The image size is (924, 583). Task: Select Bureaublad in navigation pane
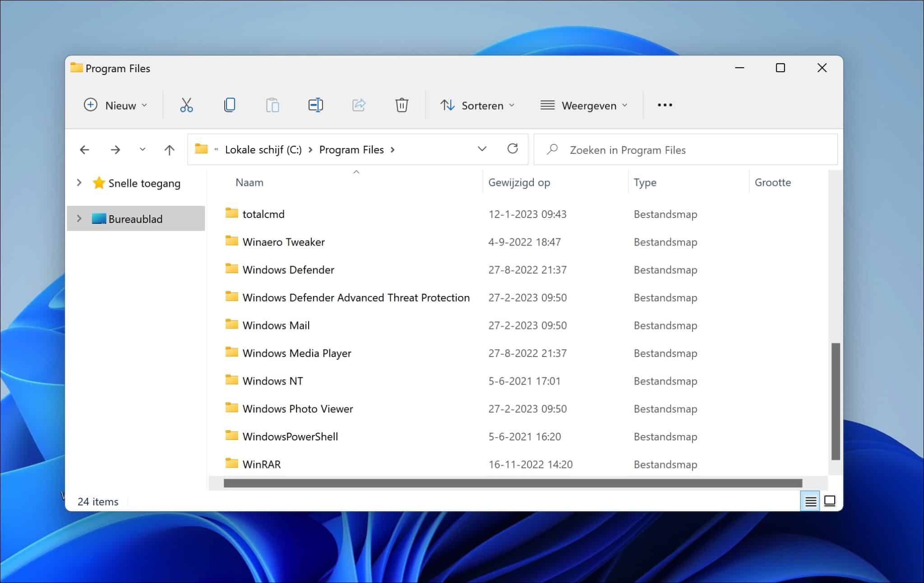pyautogui.click(x=136, y=218)
